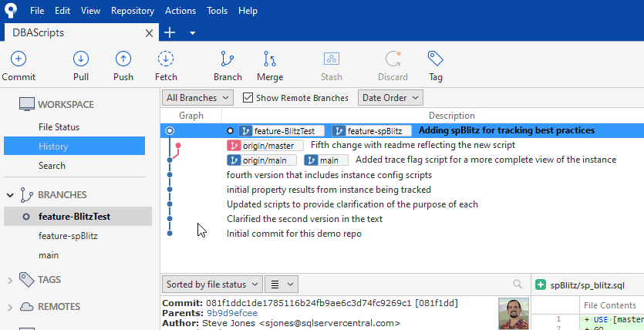Image resolution: width=644 pixels, height=330 pixels.
Task: Expand the Remotes section chevron
Action: 10,307
